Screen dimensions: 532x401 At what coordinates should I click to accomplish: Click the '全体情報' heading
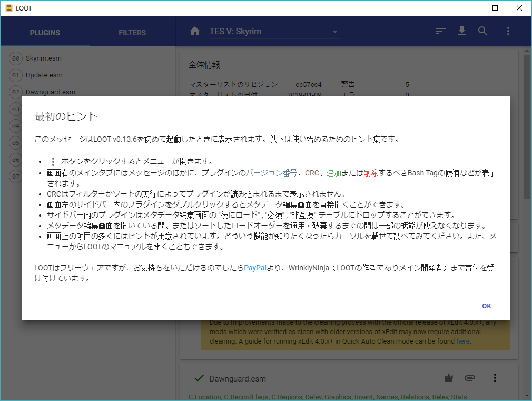204,65
